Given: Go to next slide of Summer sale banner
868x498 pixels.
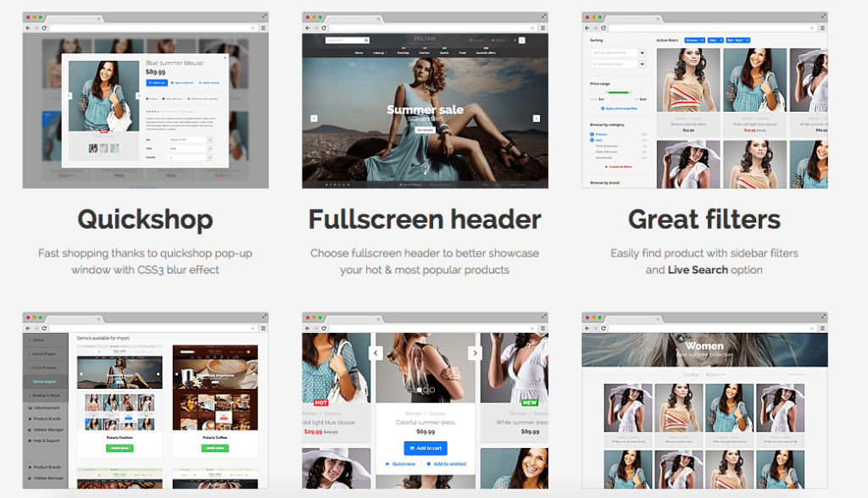Looking at the screenshot, I should 536,119.
